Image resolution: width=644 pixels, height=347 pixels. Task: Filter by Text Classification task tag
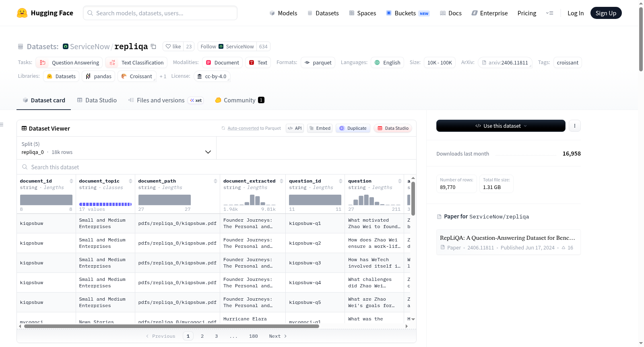pyautogui.click(x=136, y=62)
